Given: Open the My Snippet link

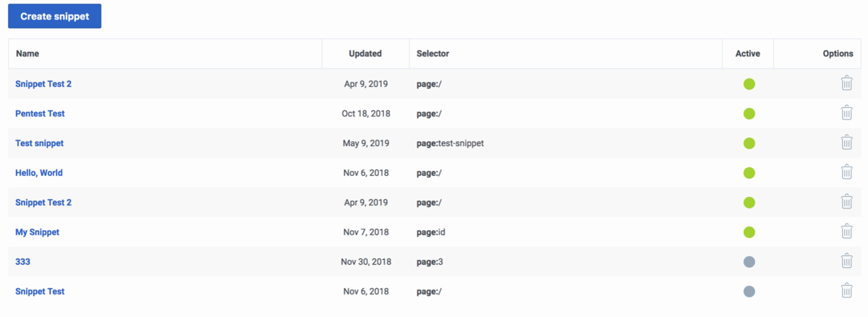Looking at the screenshot, I should pyautogui.click(x=38, y=232).
